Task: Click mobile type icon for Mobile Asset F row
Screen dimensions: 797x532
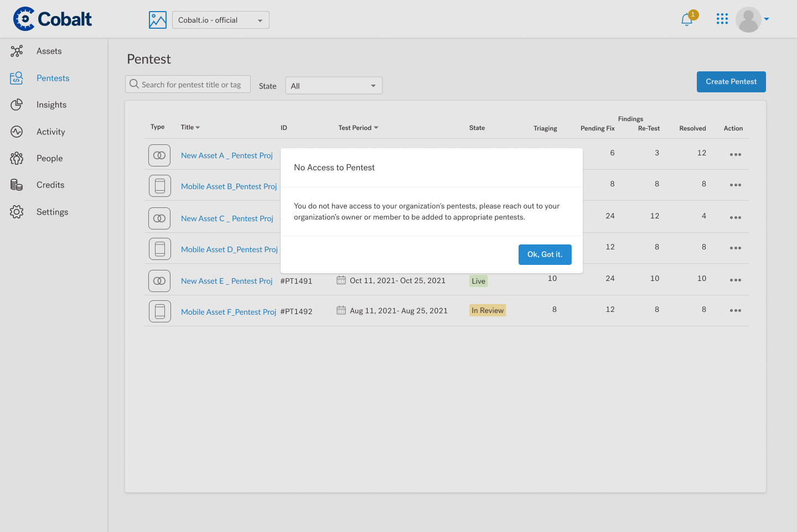Action: click(x=159, y=311)
